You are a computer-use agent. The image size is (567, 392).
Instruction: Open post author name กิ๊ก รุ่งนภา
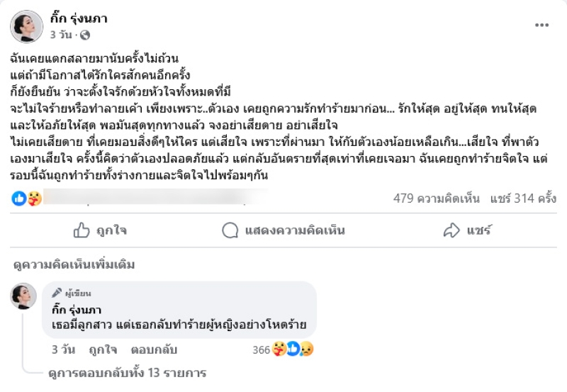(79, 18)
